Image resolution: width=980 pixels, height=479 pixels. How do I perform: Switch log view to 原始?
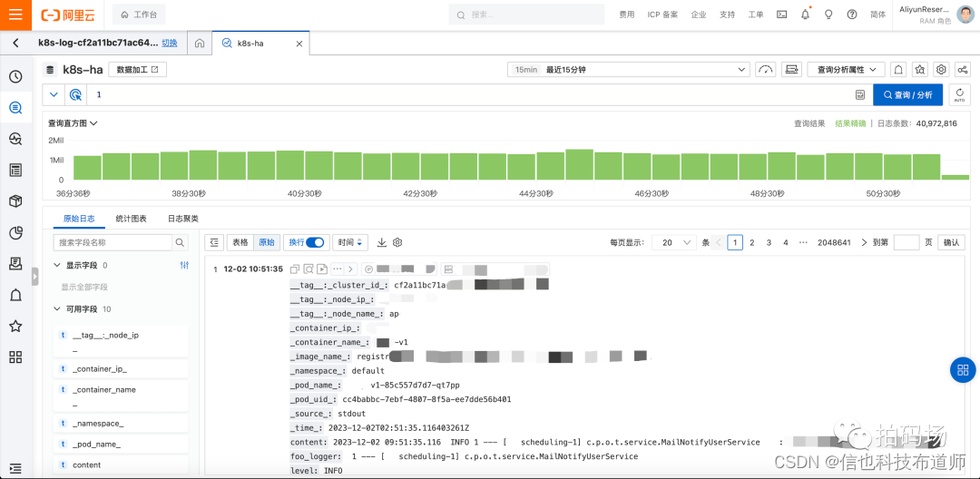click(267, 242)
